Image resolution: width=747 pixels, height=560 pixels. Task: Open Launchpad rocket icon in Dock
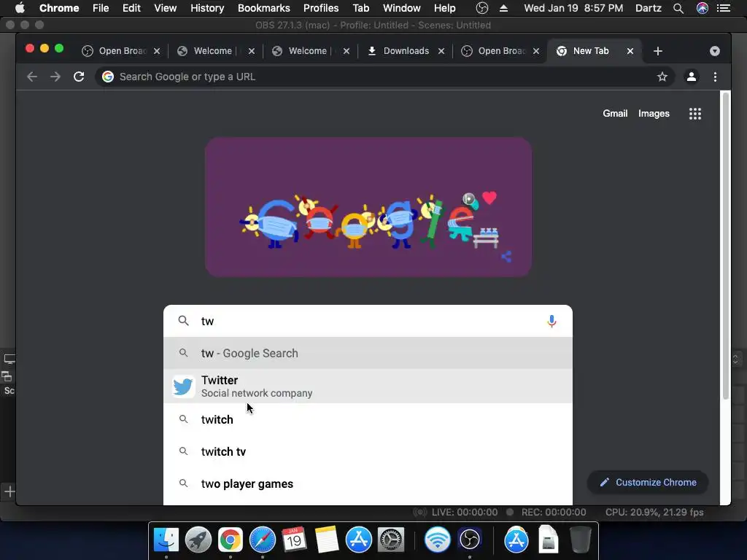(x=198, y=540)
